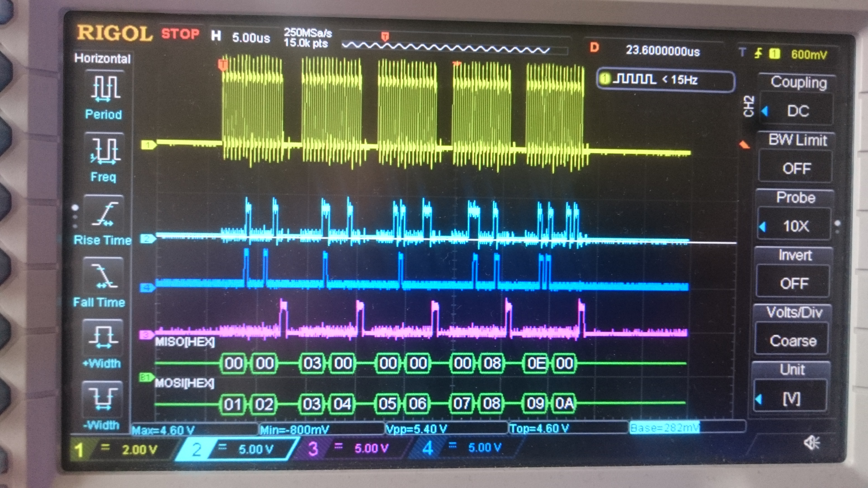Viewport: 868px width, 488px height.
Task: Click MOSI decoded byte 06
Action: [x=417, y=403]
